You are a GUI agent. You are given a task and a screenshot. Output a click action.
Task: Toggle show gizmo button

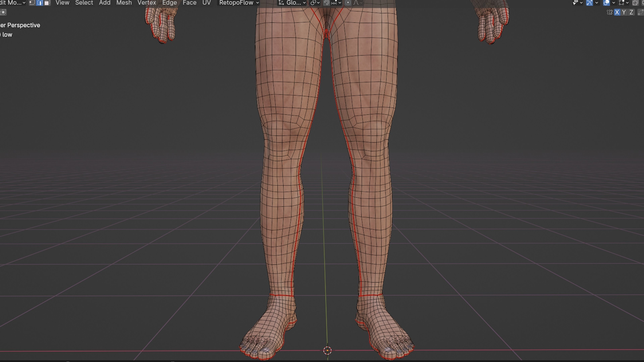(589, 3)
